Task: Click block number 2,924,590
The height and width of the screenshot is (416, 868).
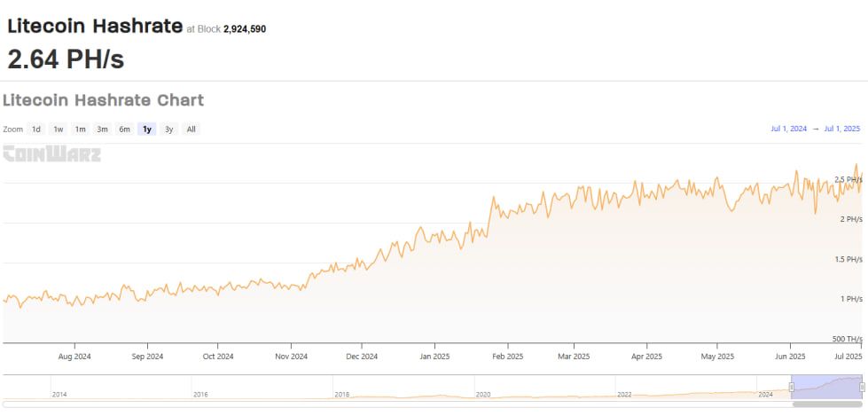Action: (x=244, y=29)
